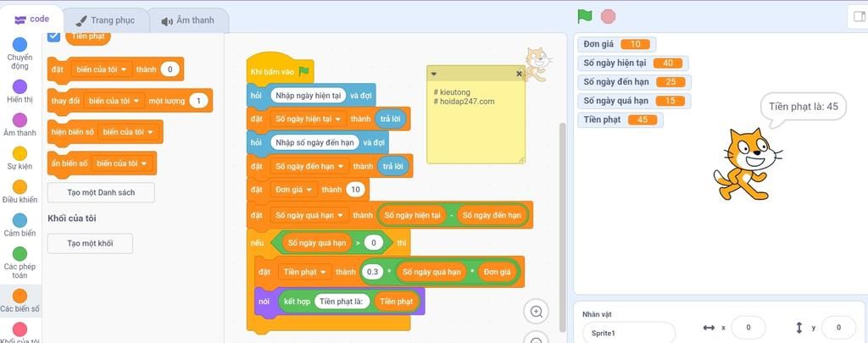Click the sprite x coordinate field
Viewport: 868px width, 343px height.
tap(748, 328)
